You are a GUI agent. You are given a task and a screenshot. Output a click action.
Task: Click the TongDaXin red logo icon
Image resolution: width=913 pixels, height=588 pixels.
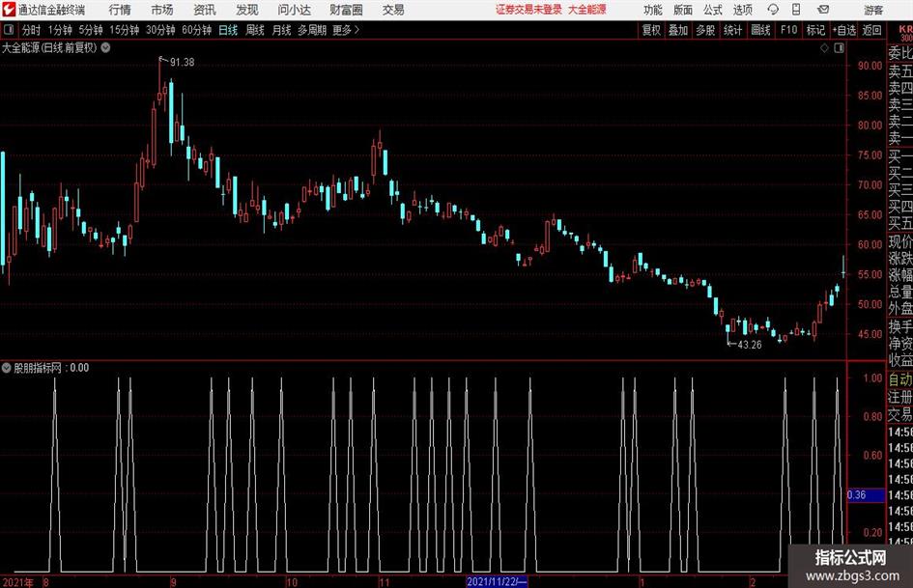[9, 10]
